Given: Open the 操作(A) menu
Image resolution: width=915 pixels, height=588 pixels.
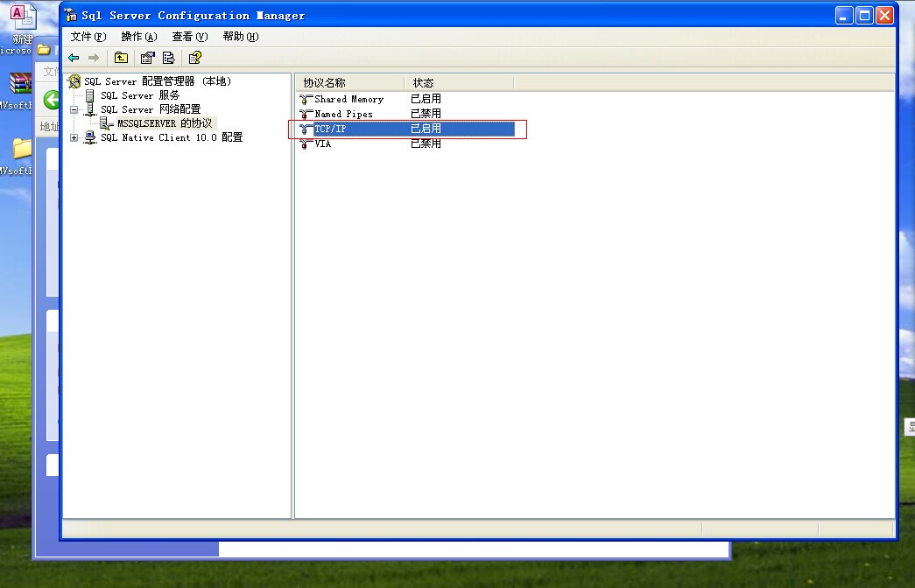Looking at the screenshot, I should tap(139, 37).
